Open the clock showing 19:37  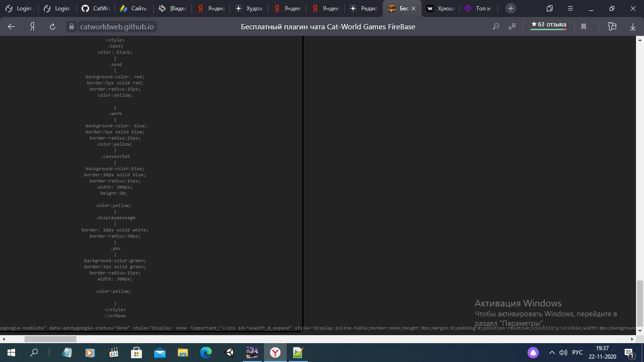pos(603,352)
